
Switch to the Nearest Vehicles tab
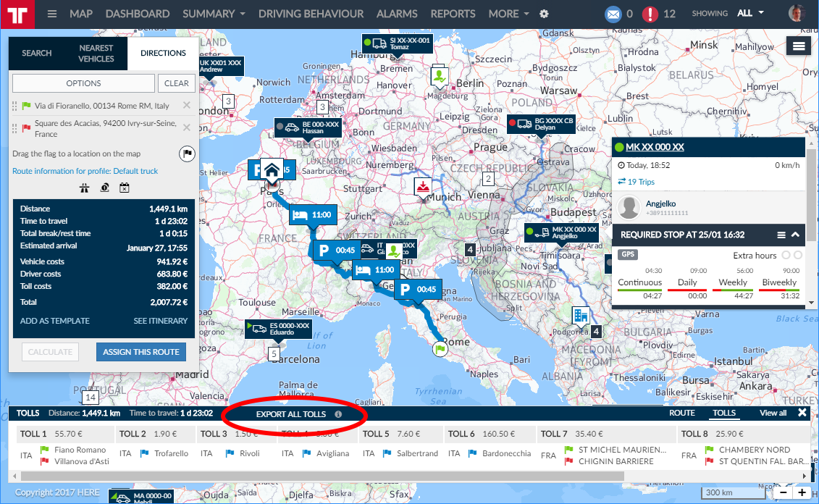96,53
